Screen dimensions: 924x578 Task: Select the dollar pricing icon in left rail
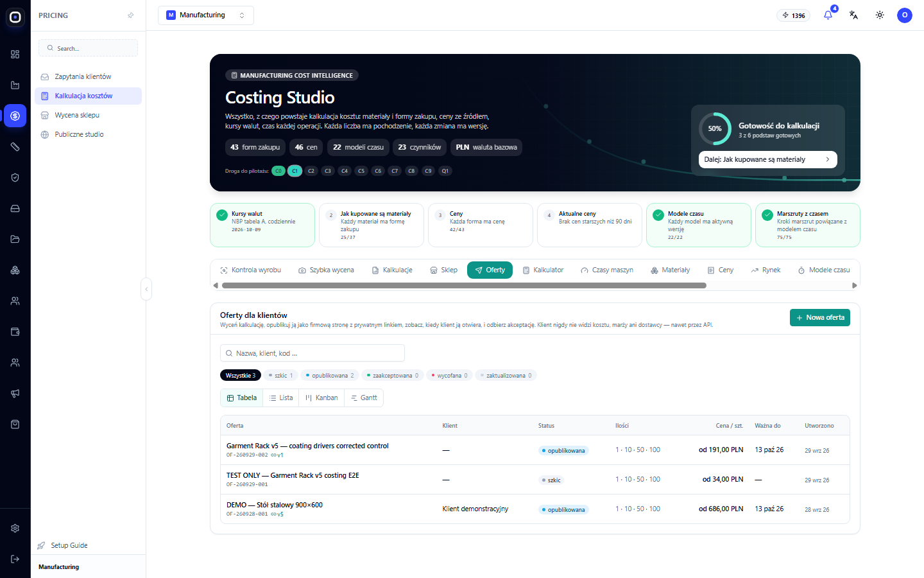coord(15,116)
